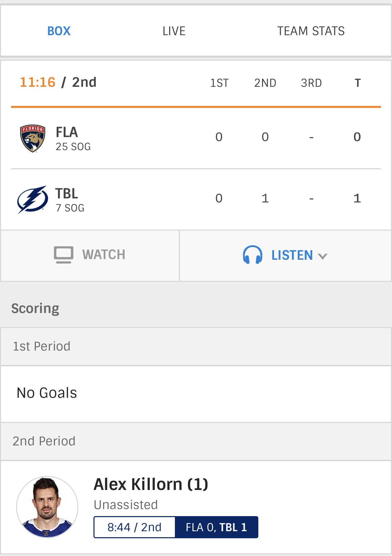The height and width of the screenshot is (556, 392).
Task: Select the BOX tab
Action: (x=59, y=31)
